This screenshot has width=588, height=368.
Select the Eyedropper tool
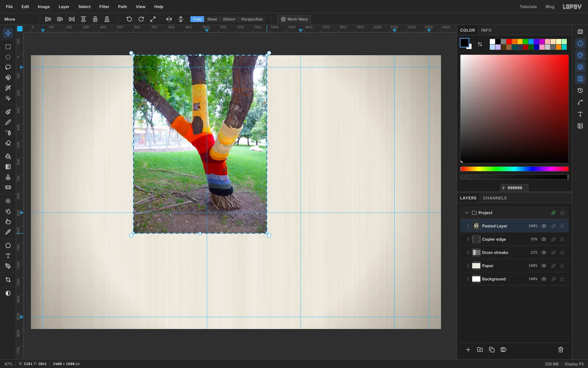pyautogui.click(x=8, y=232)
